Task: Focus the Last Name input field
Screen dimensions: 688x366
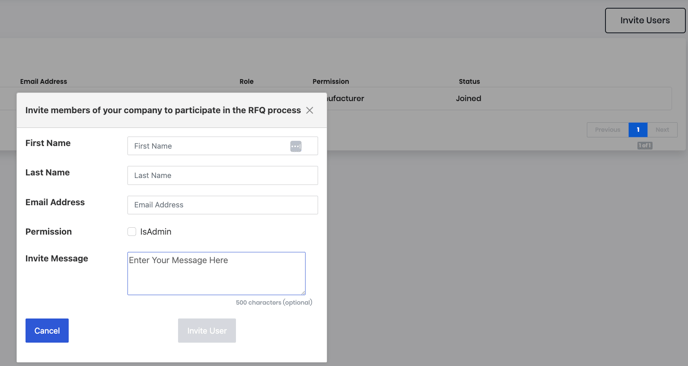Action: [222, 175]
